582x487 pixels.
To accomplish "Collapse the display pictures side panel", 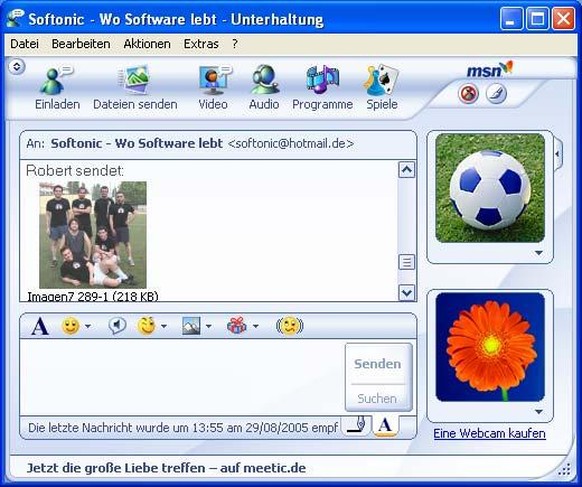I will point(558,153).
